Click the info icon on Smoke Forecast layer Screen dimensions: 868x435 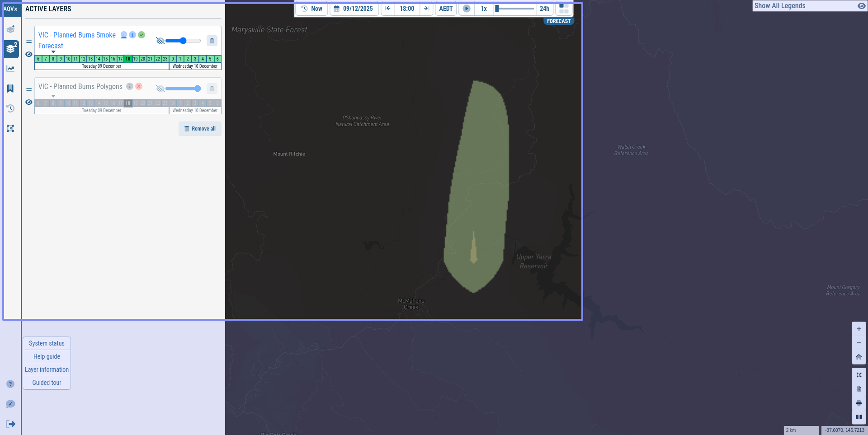coord(132,35)
